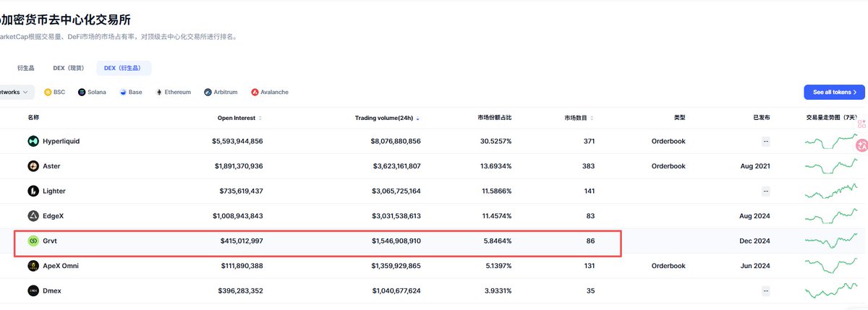This screenshot has height=310, width=868.
Task: Filter by Ethereum network
Action: click(x=173, y=92)
